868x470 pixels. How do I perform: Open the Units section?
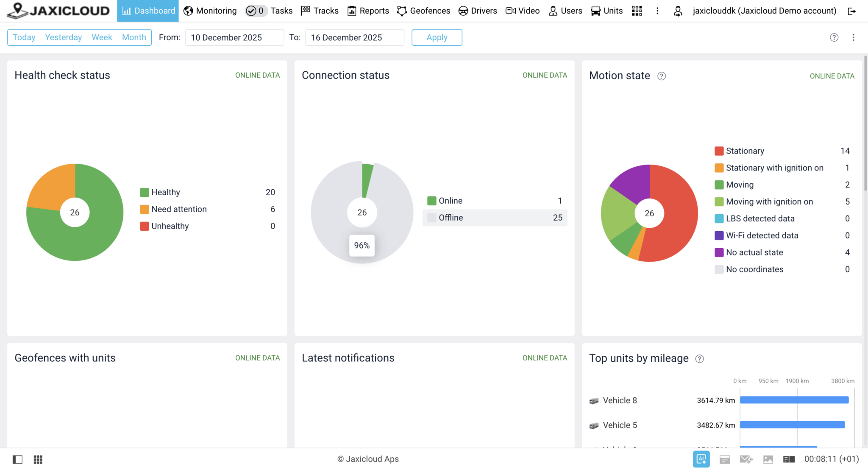(607, 11)
